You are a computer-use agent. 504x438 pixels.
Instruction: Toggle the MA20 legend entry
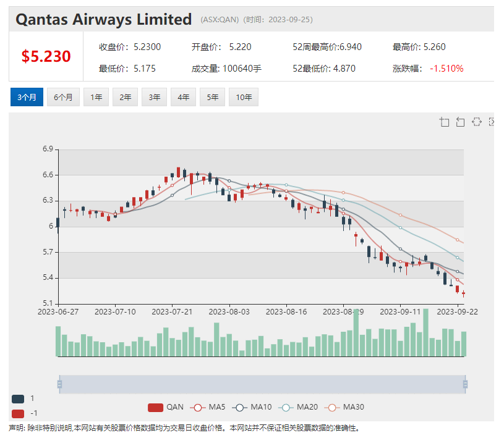298,407
